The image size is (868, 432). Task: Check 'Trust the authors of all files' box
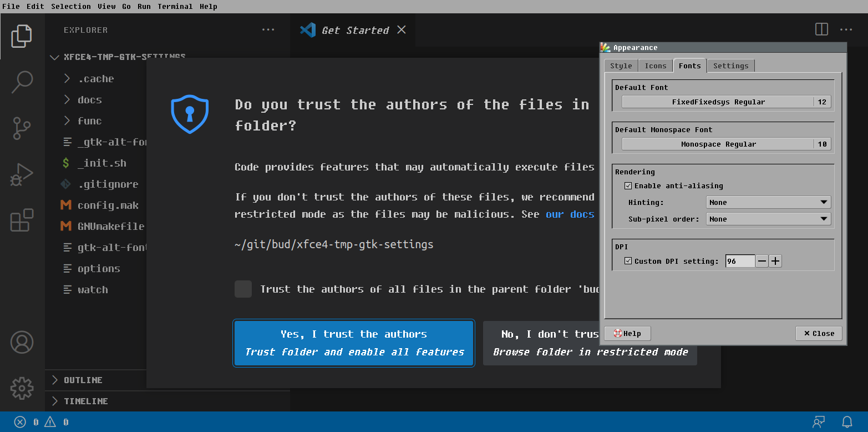point(243,289)
